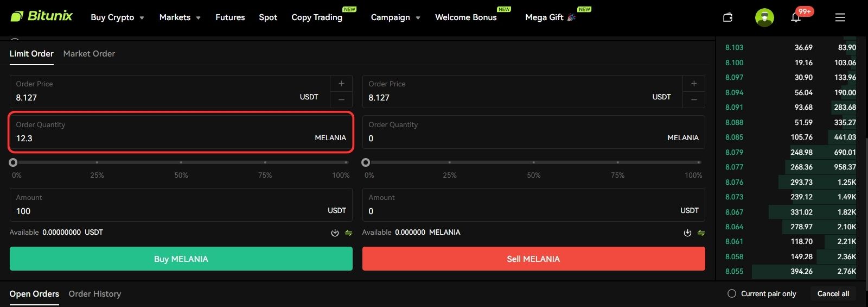Set the buy slider to 75%
This screenshot has height=307, width=868.
pos(265,162)
